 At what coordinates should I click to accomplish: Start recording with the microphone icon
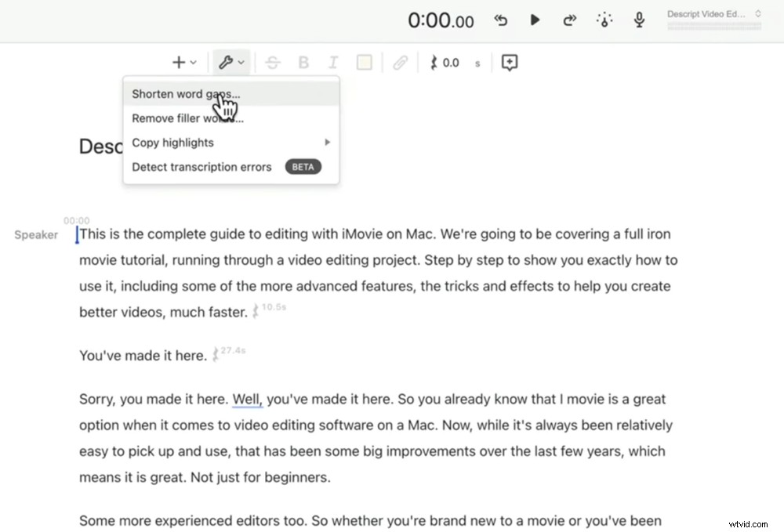[639, 20]
